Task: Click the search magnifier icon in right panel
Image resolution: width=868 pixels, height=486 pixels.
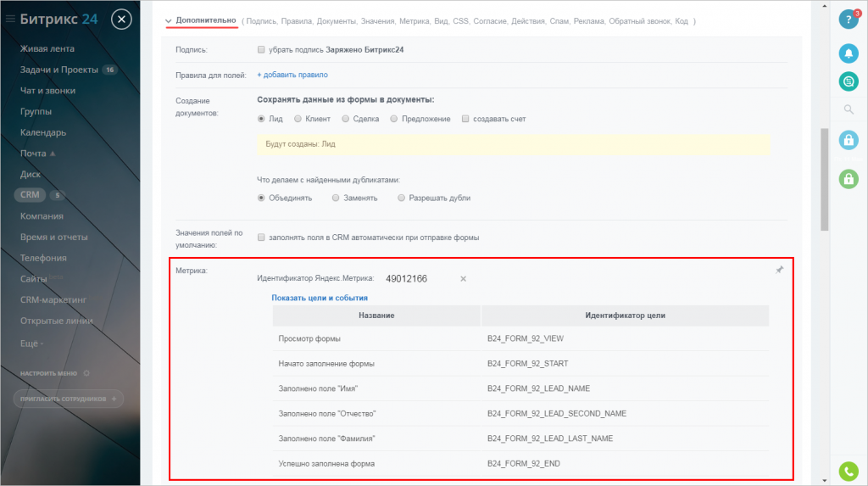Action: pos(849,109)
